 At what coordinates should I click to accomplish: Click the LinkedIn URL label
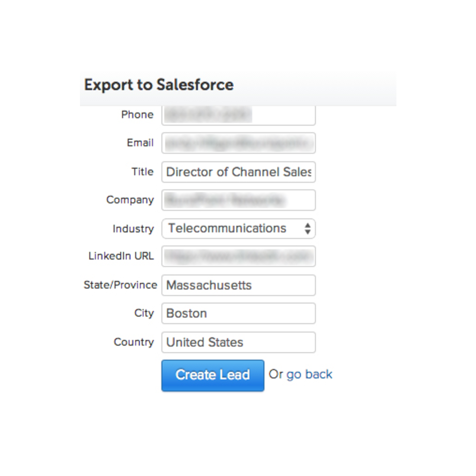(x=122, y=256)
